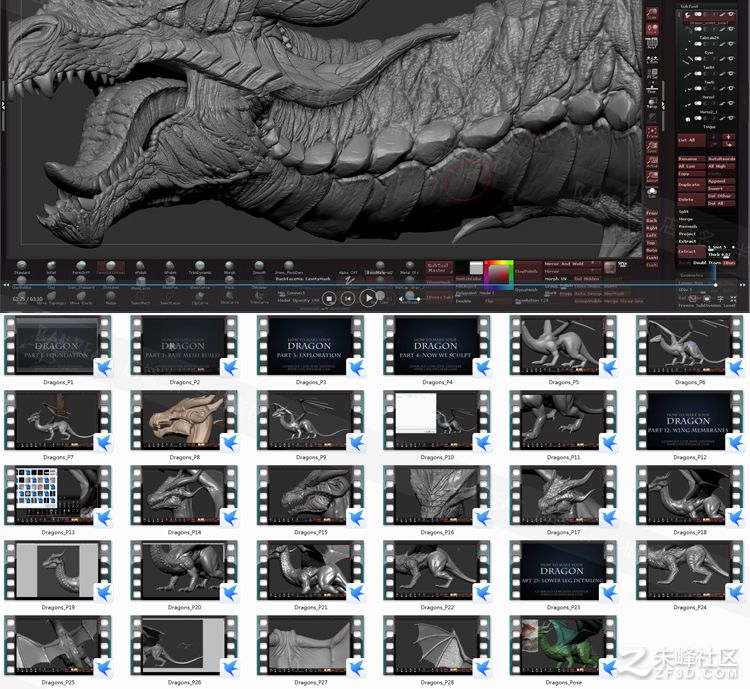750x689 pixels.
Task: Click the Duplicate subtool button
Action: [x=691, y=185]
